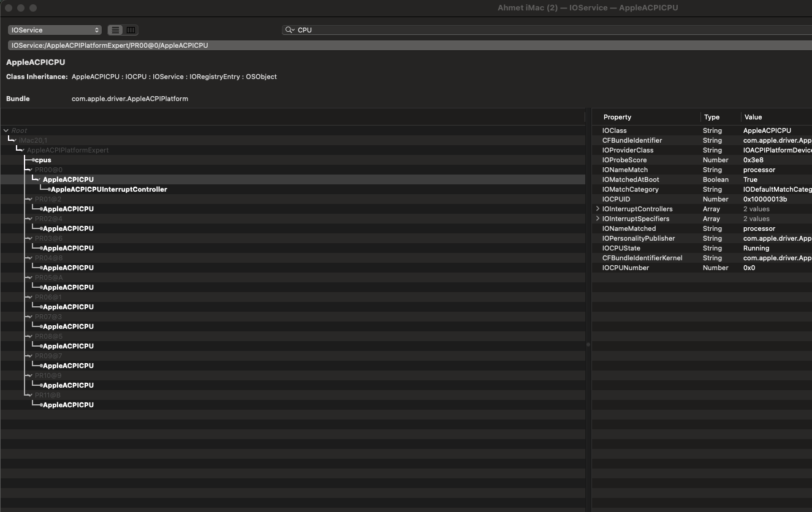The image size is (812, 512).
Task: Sort by the Property column header
Action: [x=617, y=117]
